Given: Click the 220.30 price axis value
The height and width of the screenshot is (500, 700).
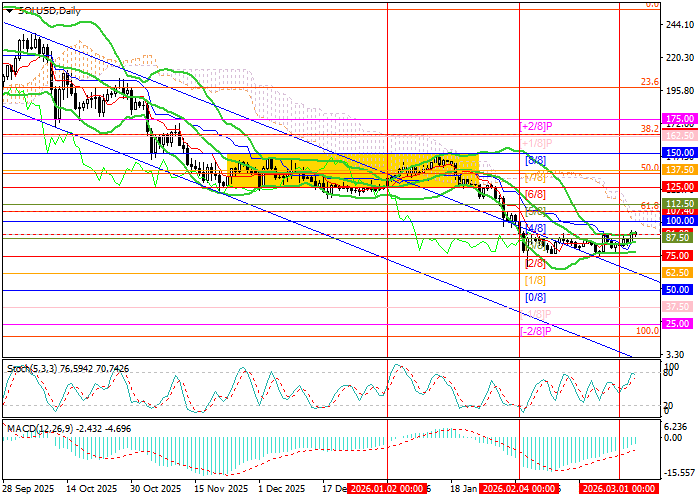Looking at the screenshot, I should coord(680,58).
